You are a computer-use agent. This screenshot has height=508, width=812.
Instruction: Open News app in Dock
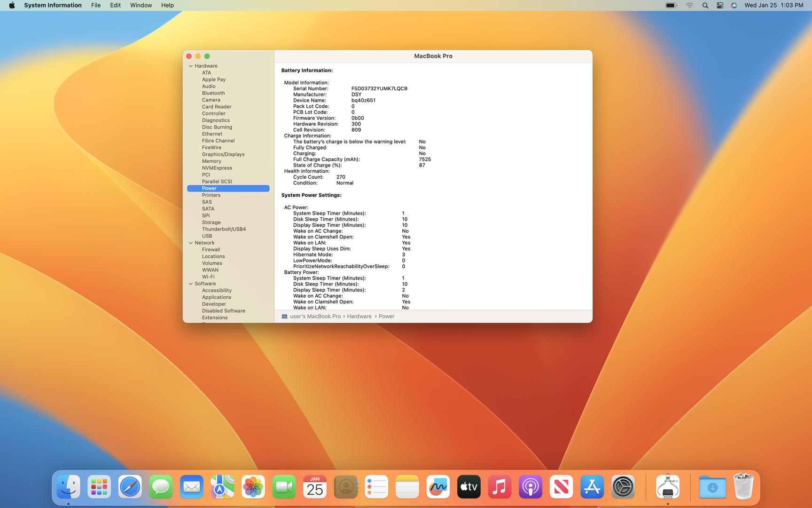(561, 487)
